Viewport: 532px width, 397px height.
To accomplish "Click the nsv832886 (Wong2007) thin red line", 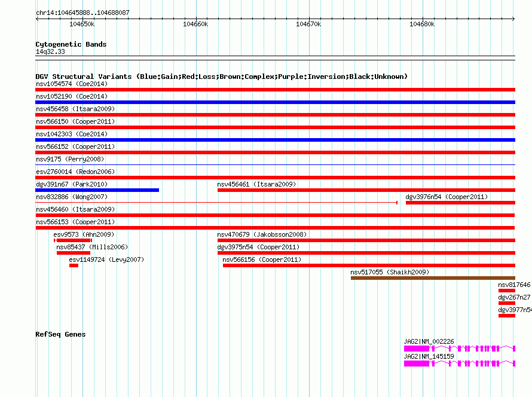I will click(x=216, y=203).
